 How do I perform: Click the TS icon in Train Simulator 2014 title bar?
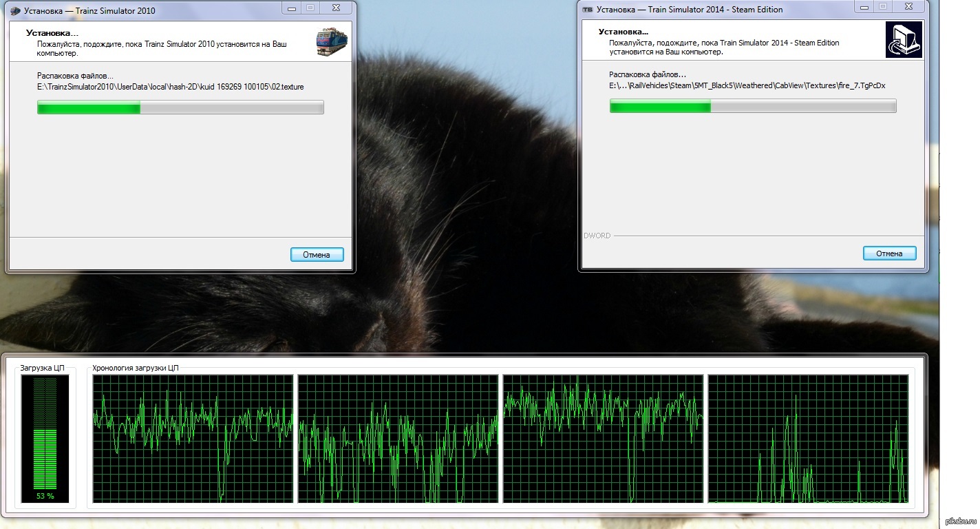coord(587,10)
